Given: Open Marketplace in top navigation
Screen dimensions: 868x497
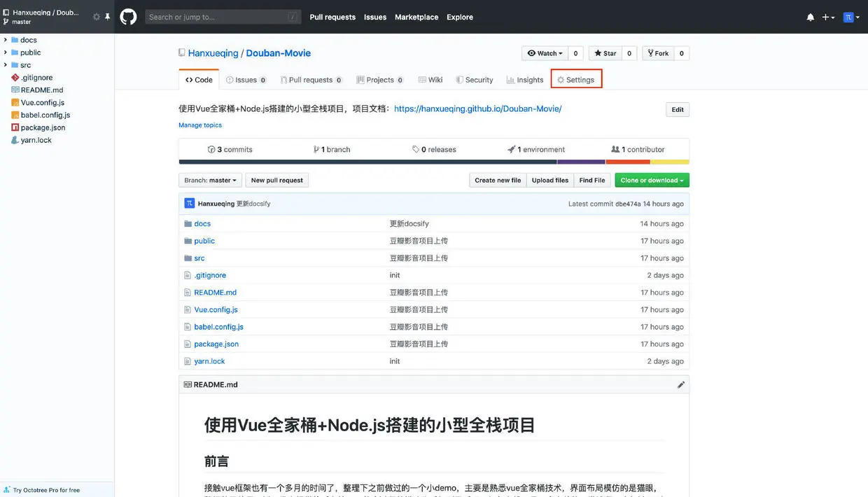Looking at the screenshot, I should tap(416, 17).
